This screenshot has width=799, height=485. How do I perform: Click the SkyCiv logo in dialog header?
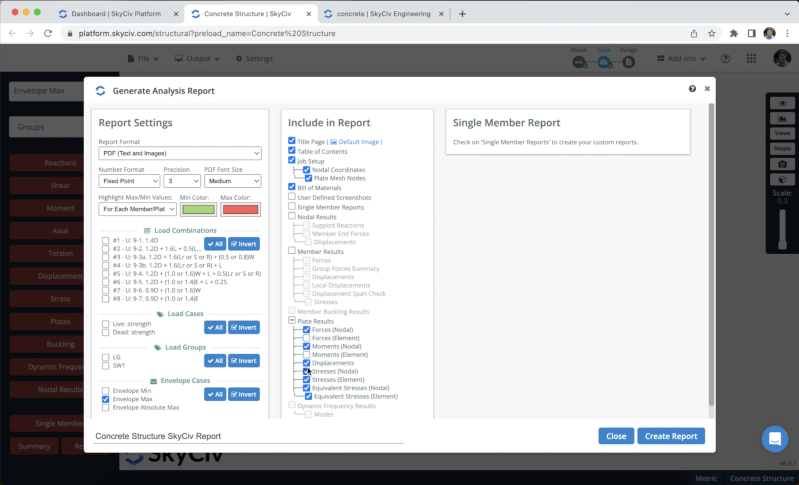tap(100, 91)
